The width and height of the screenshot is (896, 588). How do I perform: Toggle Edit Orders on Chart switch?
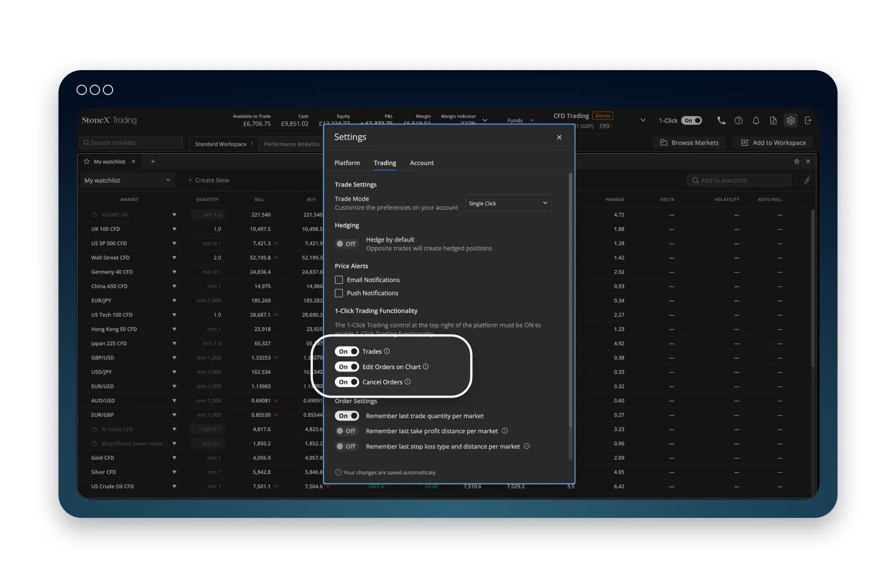(x=347, y=367)
